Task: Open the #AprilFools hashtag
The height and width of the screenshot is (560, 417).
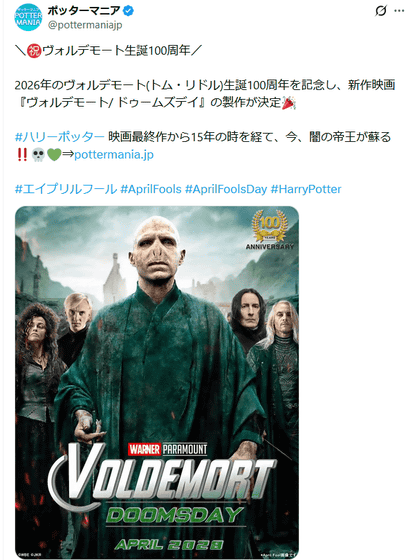Action: 151,189
